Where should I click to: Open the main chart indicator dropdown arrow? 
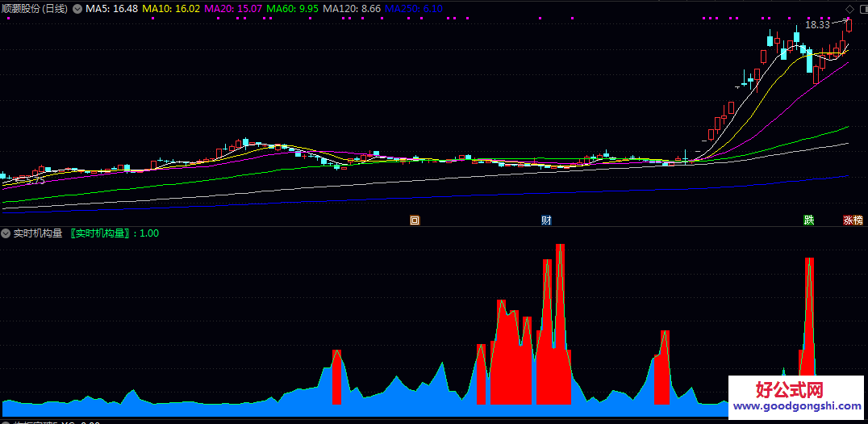pos(77,9)
